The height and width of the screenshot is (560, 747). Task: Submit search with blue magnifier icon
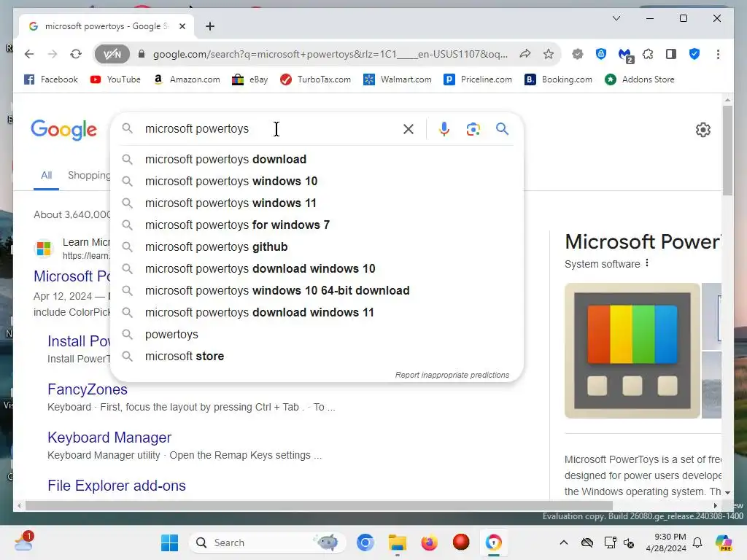pos(502,129)
